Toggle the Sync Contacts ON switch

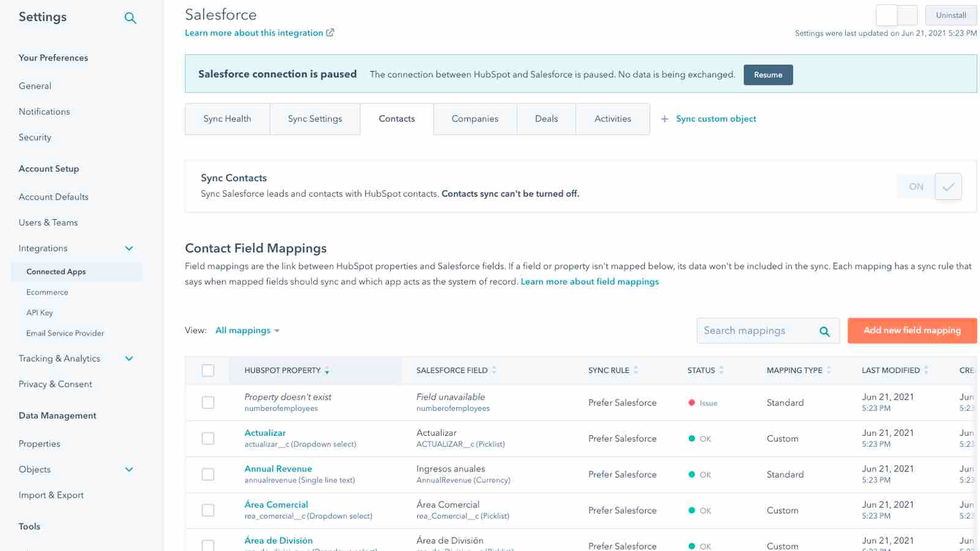pyautogui.click(x=929, y=187)
